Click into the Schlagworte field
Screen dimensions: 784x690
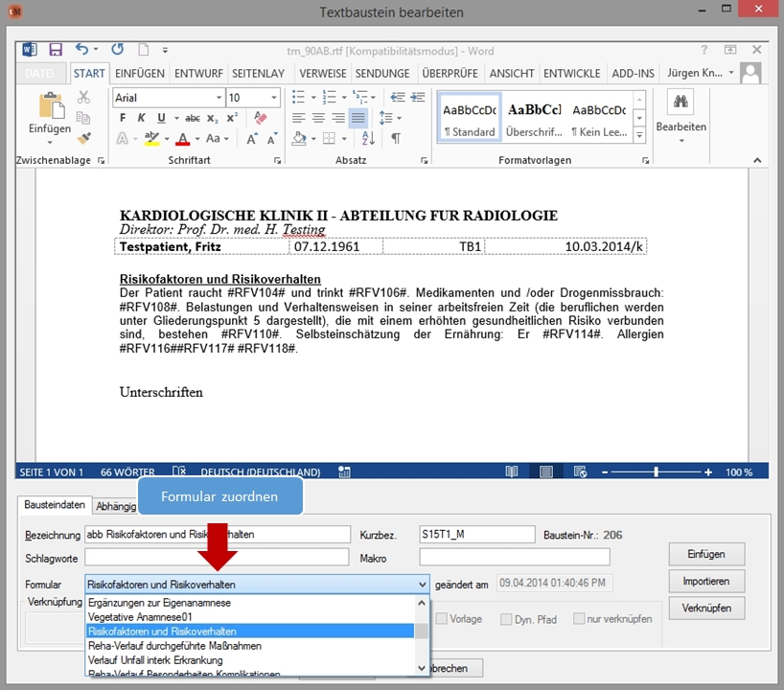[217, 557]
